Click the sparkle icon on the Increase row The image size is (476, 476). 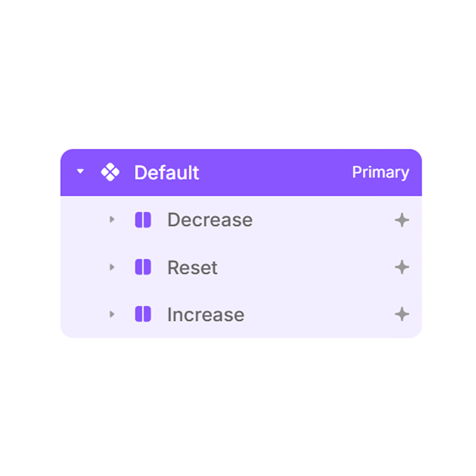click(x=402, y=314)
